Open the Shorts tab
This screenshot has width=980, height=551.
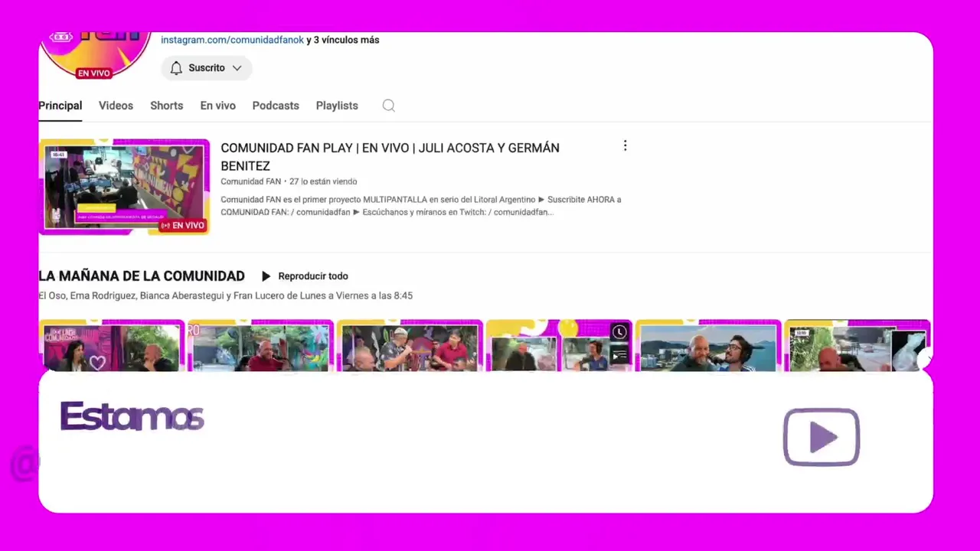pyautogui.click(x=166, y=106)
